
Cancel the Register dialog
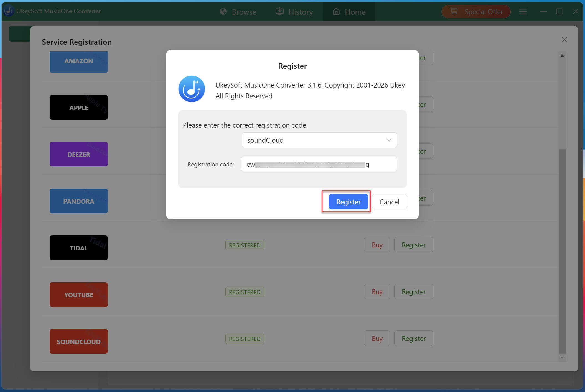[x=389, y=202]
